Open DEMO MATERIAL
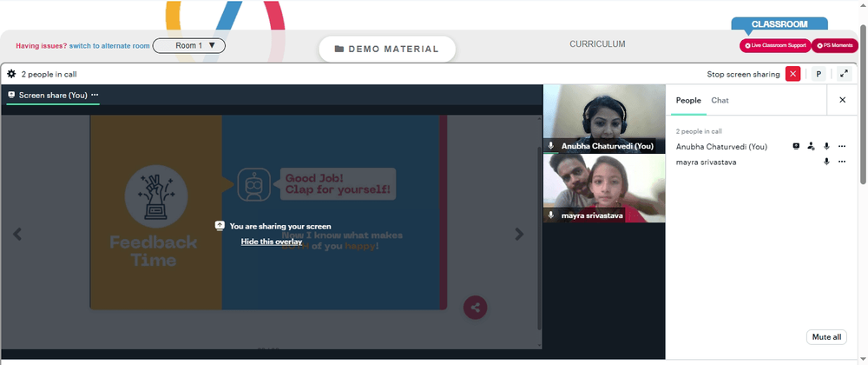The width and height of the screenshot is (868, 365). tap(387, 49)
